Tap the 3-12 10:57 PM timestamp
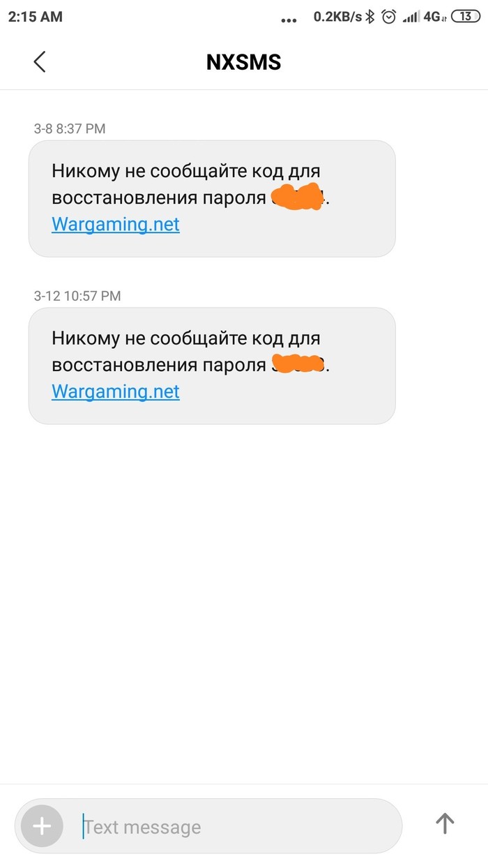The width and height of the screenshot is (488, 868). [x=77, y=296]
